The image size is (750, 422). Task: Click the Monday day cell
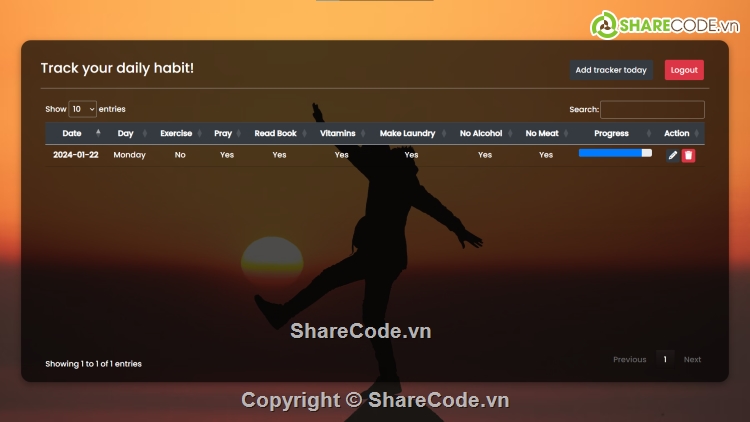(x=129, y=155)
